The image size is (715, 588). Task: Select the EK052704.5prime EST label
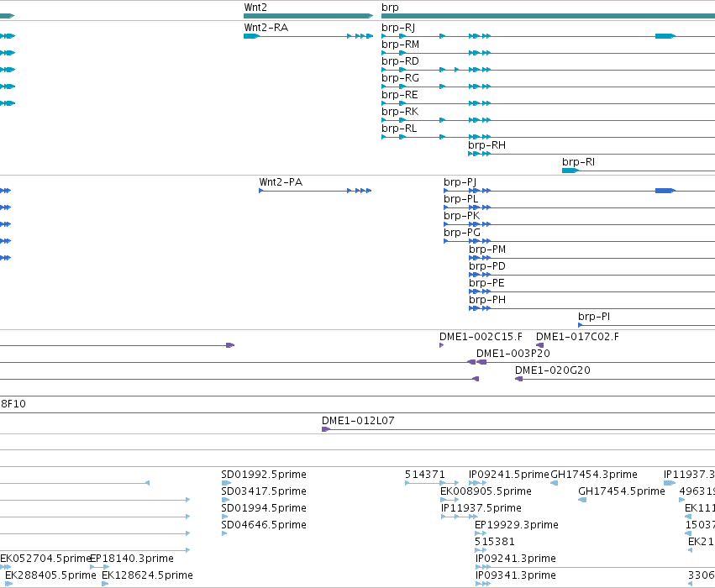(45, 559)
